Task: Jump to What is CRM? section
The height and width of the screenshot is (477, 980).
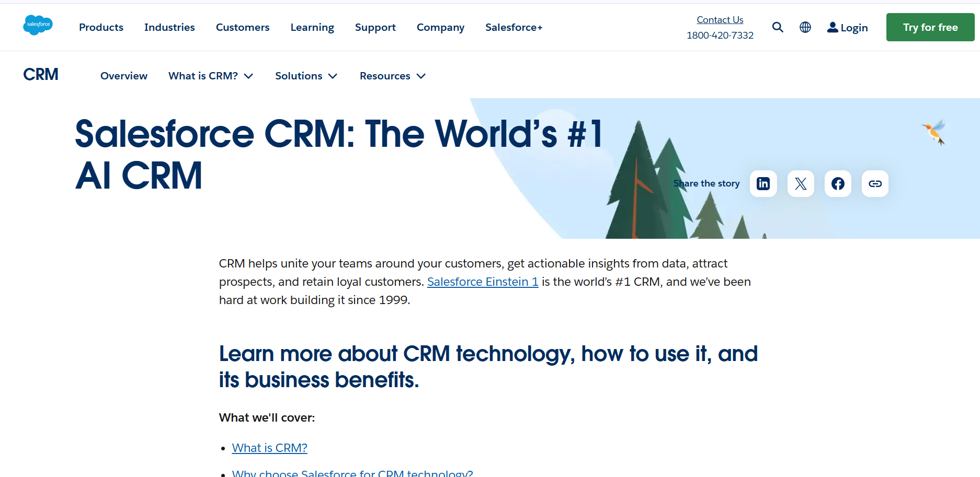Action: click(x=270, y=448)
